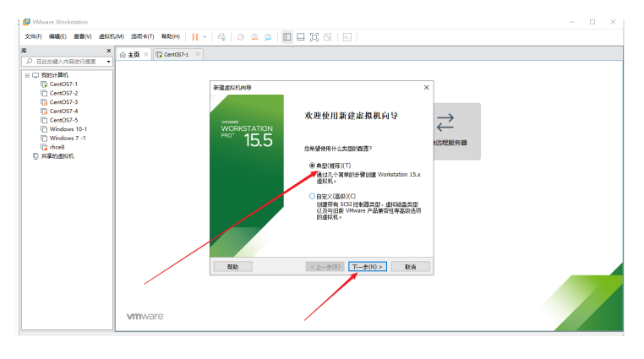Open the snapshot manager icon
The height and width of the screenshot is (359, 644).
[x=268, y=37]
